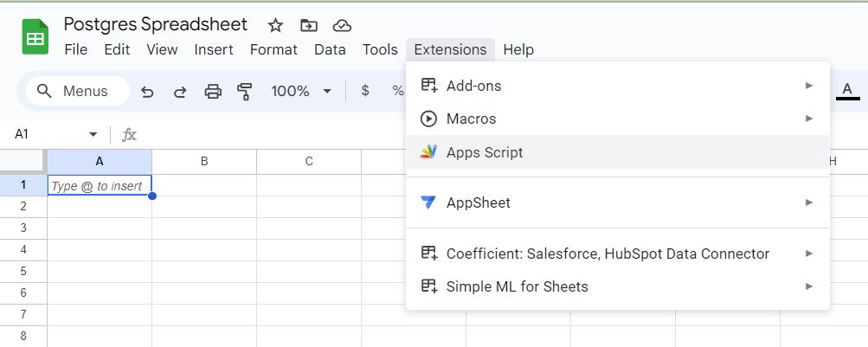
Task: Click the redo arrow icon
Action: (180, 91)
